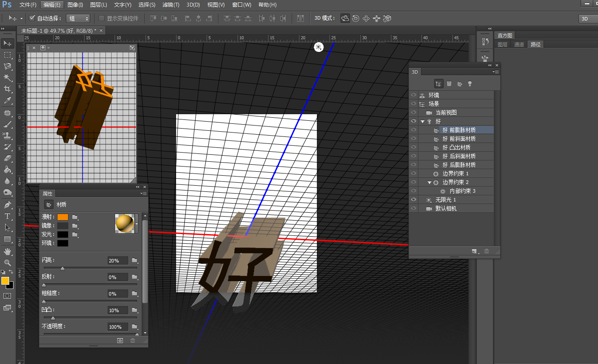Image resolution: width=598 pixels, height=364 pixels.
Task: Select the Horizontal Type tool
Action: pyautogui.click(x=7, y=216)
